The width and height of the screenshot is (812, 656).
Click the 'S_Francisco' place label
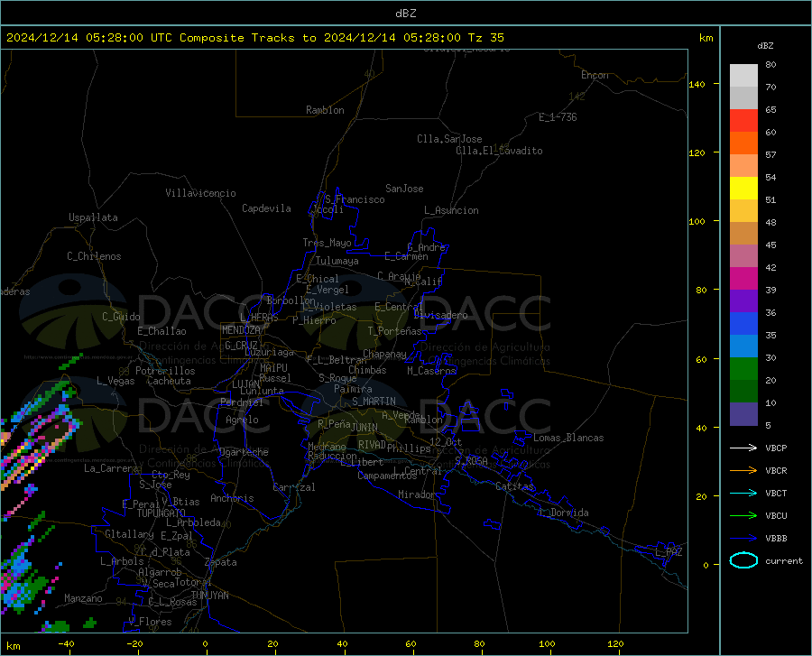(355, 199)
